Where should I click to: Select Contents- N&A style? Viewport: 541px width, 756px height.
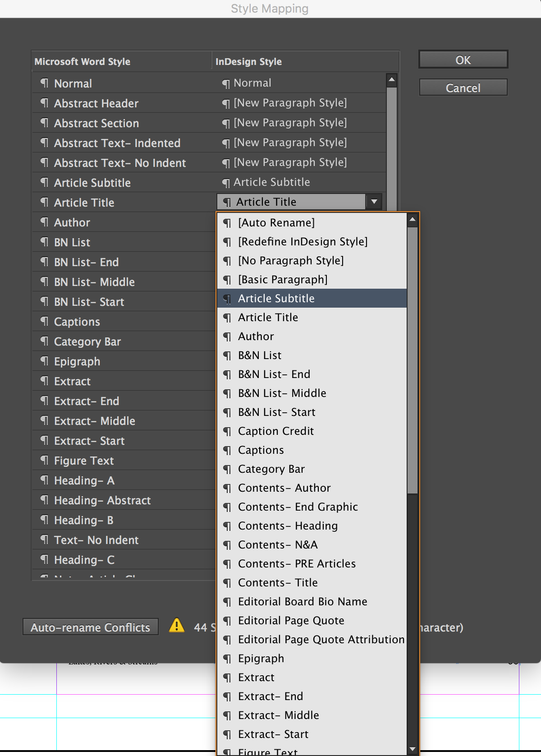pyautogui.click(x=312, y=544)
